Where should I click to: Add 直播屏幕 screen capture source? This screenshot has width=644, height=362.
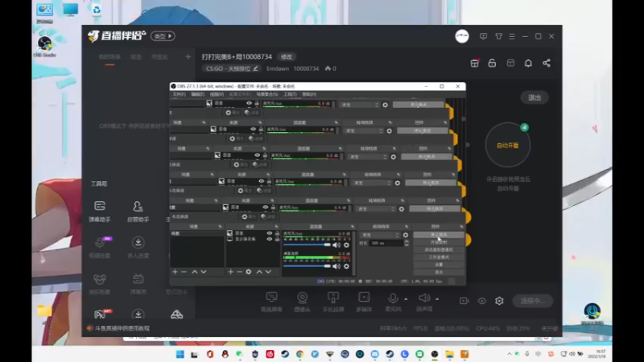271,301
